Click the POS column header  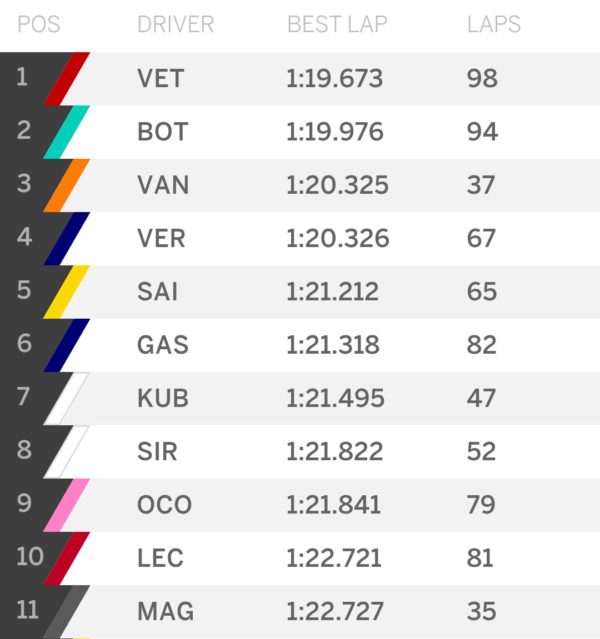(38, 24)
